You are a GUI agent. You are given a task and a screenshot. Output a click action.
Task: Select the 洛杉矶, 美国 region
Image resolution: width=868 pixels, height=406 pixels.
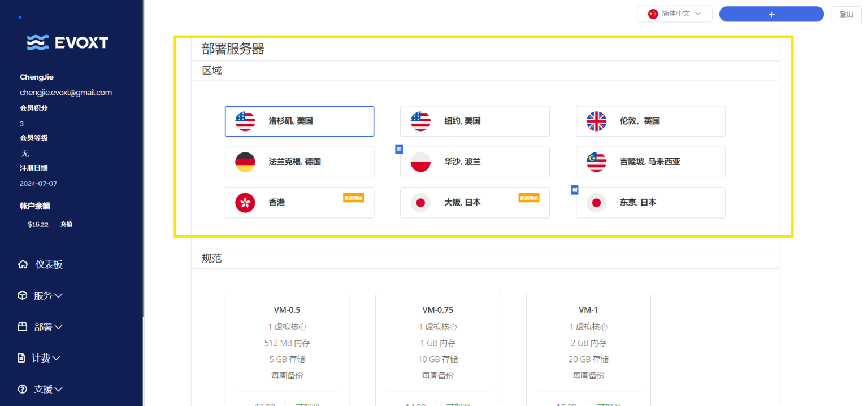tap(299, 121)
